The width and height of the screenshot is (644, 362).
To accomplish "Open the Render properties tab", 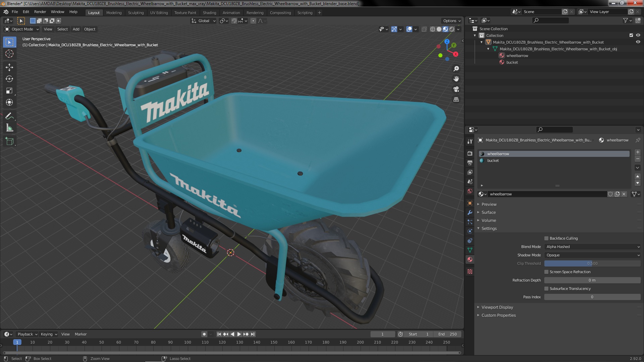I will [470, 153].
